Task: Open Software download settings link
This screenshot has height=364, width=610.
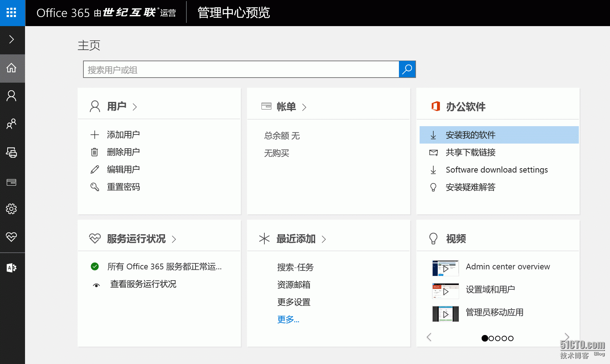Action: point(496,170)
